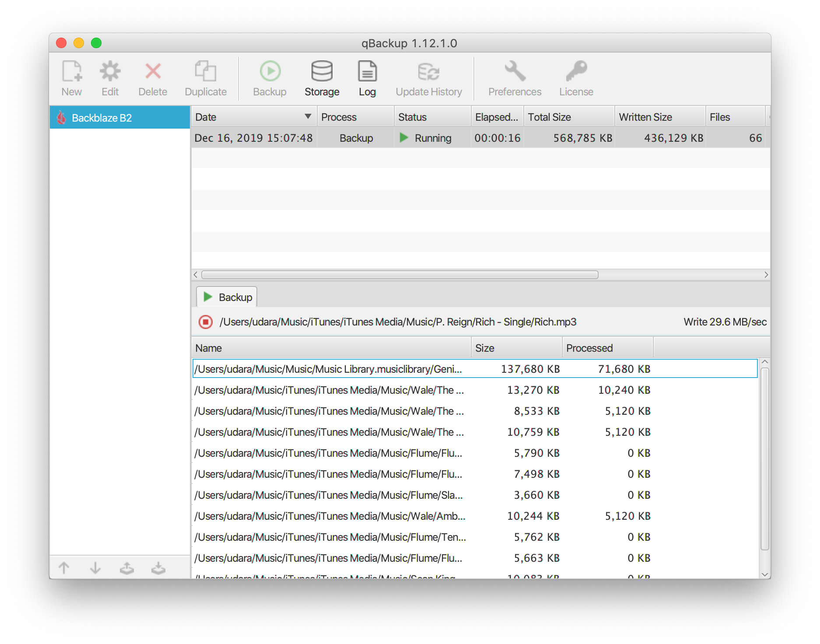Click the current file path Rich.mp3

click(x=398, y=322)
